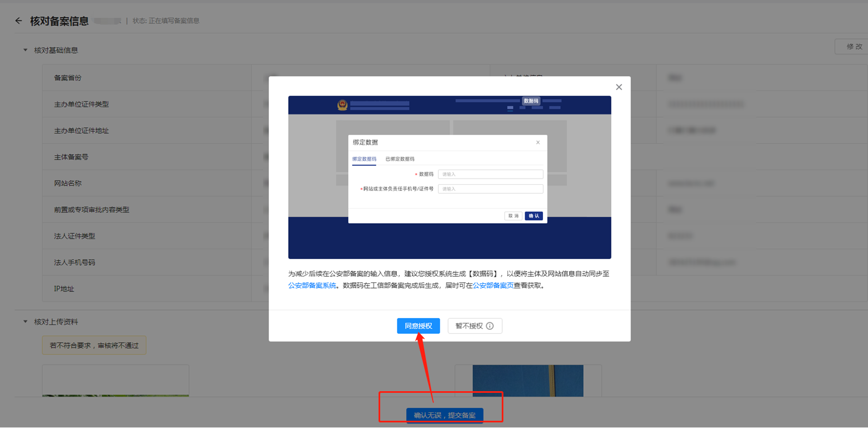Select the 前置或专项审批内容类型 row label

(x=91, y=210)
